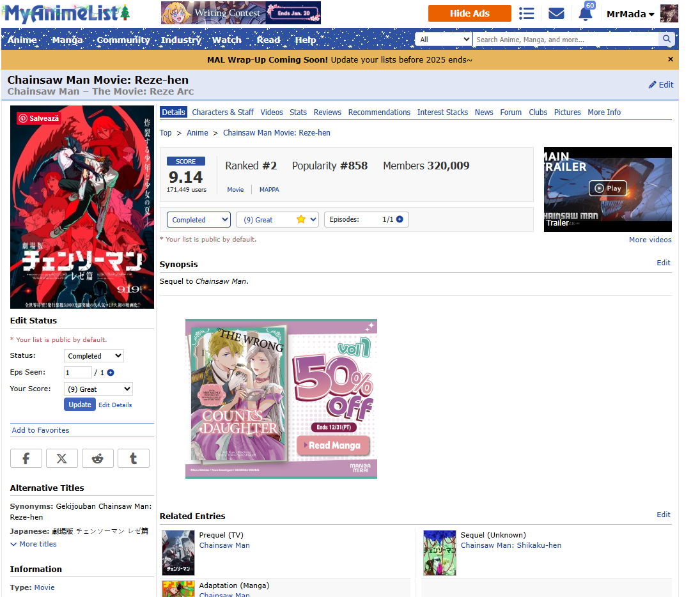Click the Movie type link in Information
Viewport: 700px width, 597px height.
point(44,587)
